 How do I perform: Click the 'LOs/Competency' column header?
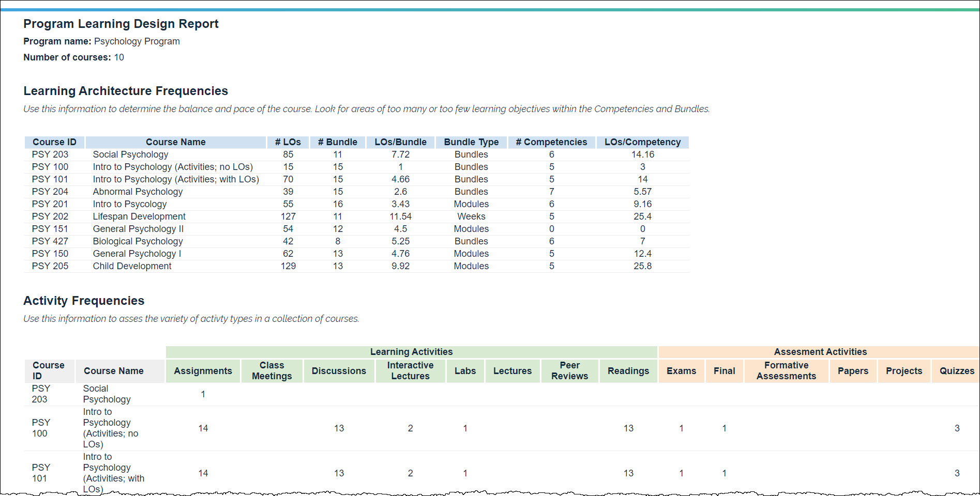(x=642, y=142)
